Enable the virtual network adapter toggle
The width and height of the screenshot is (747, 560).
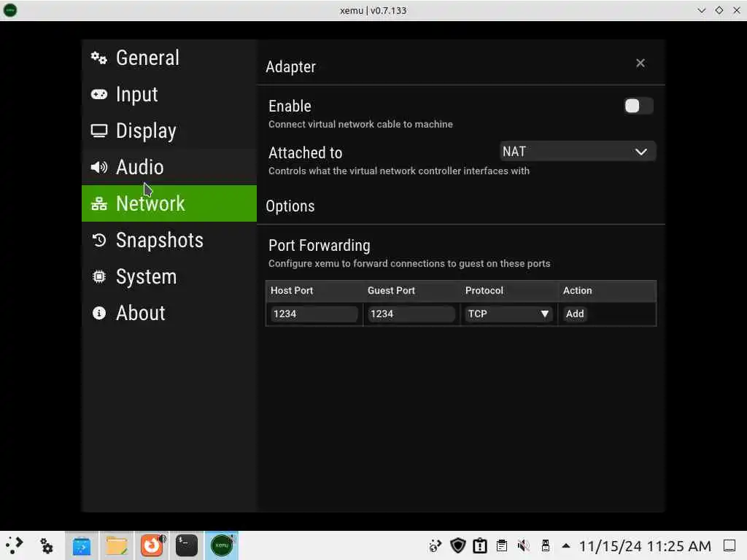pyautogui.click(x=638, y=106)
